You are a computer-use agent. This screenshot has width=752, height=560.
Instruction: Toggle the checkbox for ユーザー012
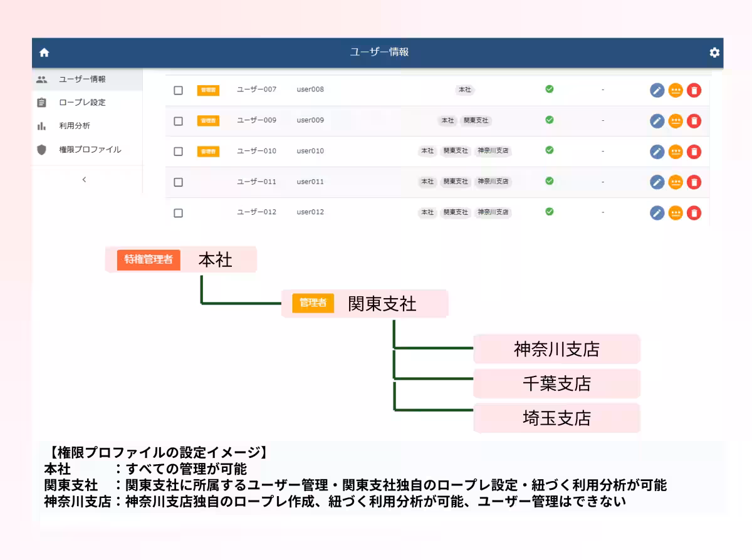pyautogui.click(x=178, y=213)
